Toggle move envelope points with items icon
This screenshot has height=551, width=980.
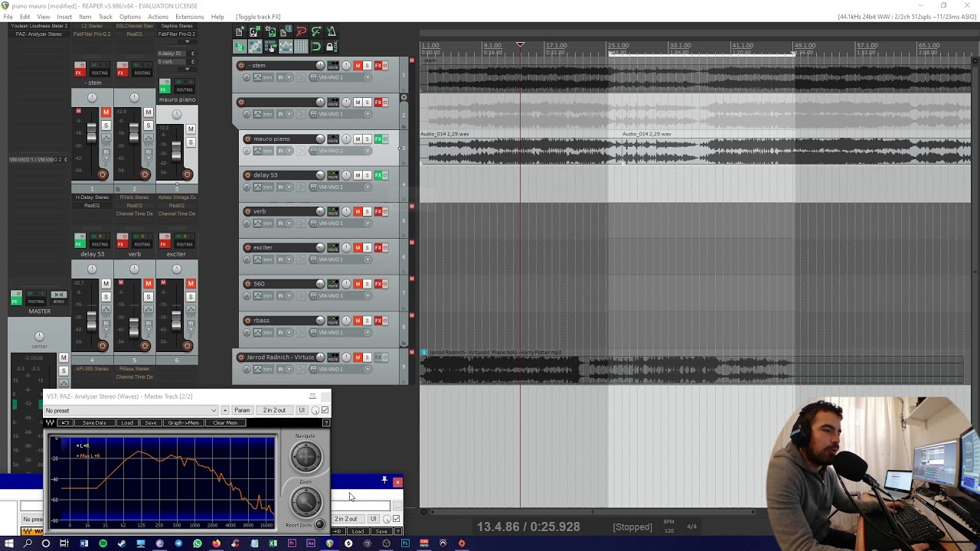(286, 47)
